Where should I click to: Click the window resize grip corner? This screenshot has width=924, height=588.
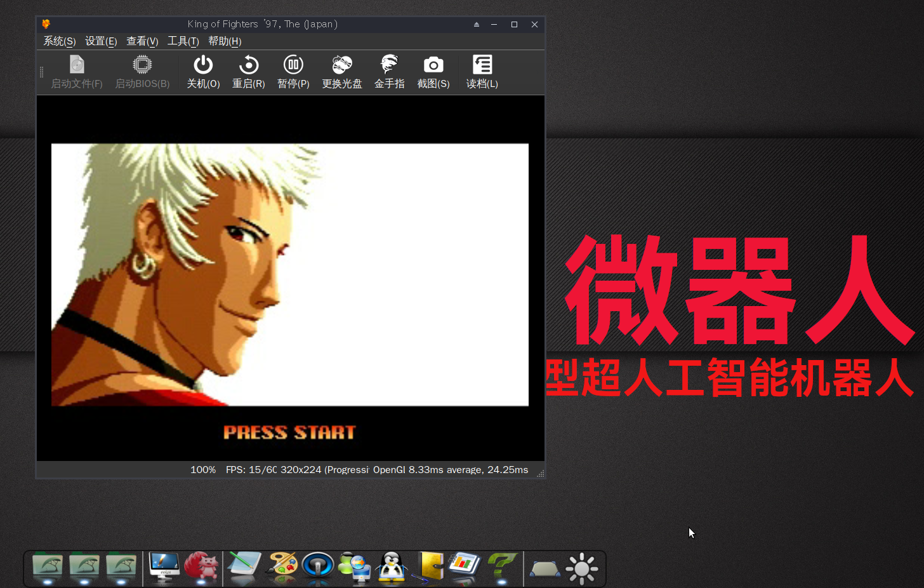click(541, 474)
